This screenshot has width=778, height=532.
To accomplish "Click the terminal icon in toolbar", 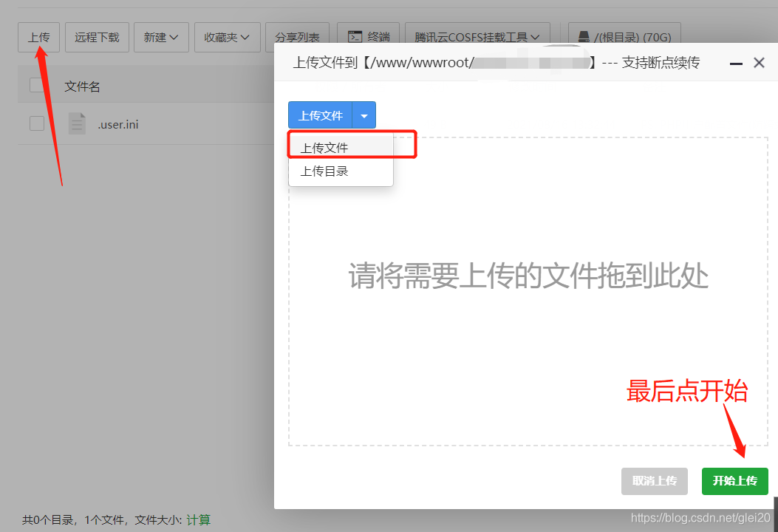I will tap(355, 37).
